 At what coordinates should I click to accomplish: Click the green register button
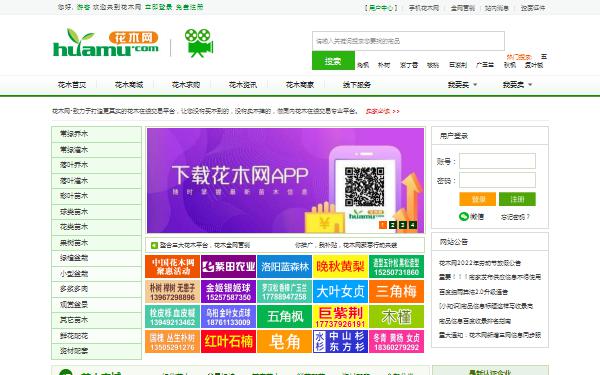pyautogui.click(x=517, y=199)
